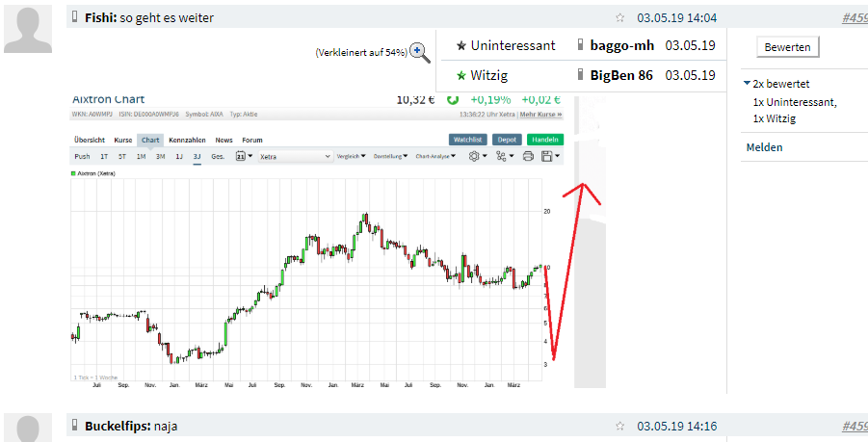Click the 03.05.19 14:04 timestamp
This screenshot has height=442, width=868.
(x=677, y=18)
